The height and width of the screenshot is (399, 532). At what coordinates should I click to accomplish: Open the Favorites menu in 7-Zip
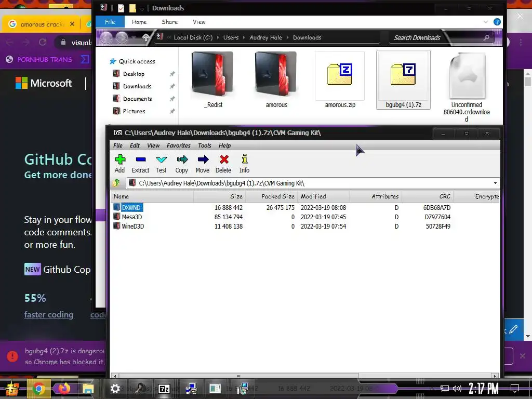click(x=179, y=145)
